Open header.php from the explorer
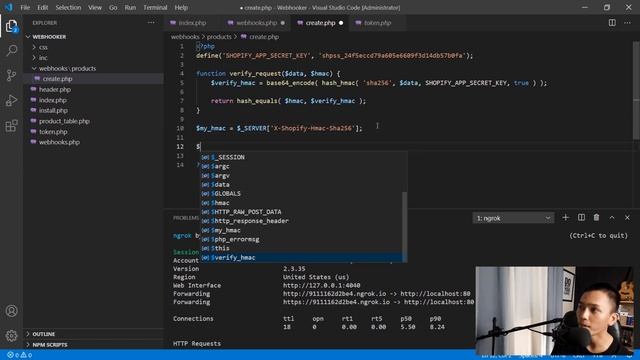This screenshot has height=360, width=640. (x=94, y=89)
